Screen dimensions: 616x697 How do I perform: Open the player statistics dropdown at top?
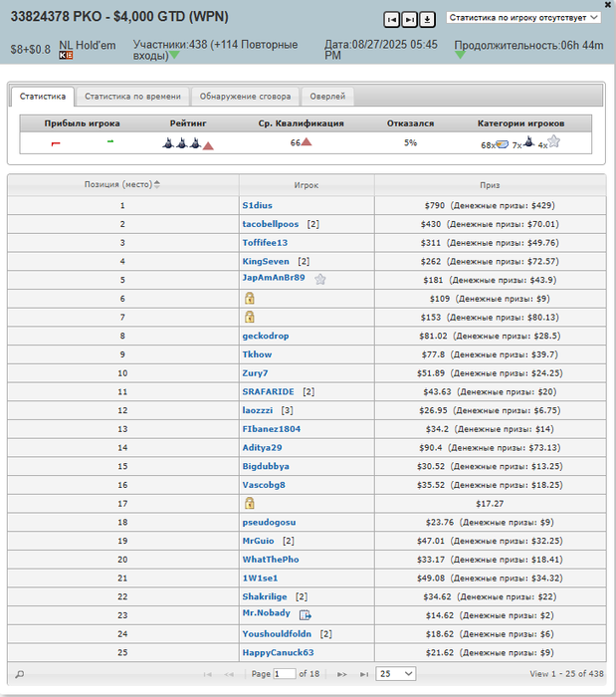pyautogui.click(x=523, y=18)
